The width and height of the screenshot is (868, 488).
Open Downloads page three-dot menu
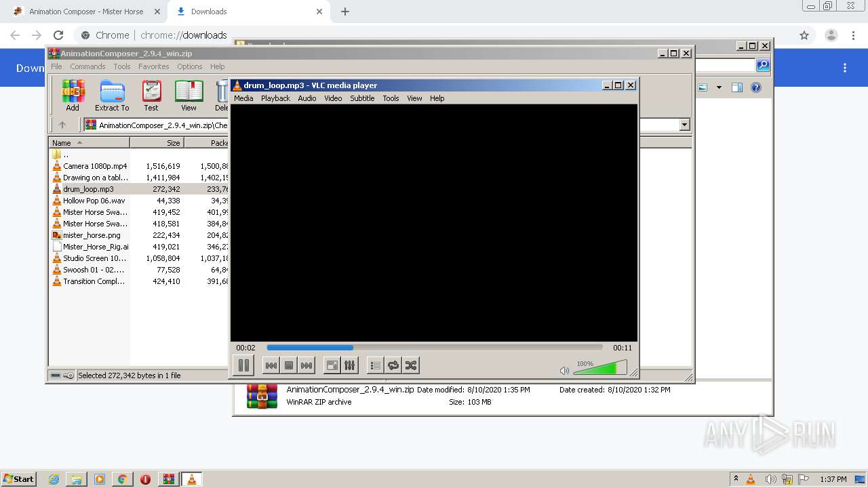click(845, 68)
